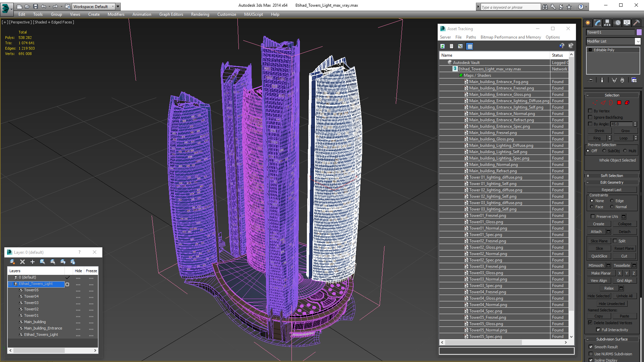Select the Edge constraint radio button

click(x=612, y=201)
